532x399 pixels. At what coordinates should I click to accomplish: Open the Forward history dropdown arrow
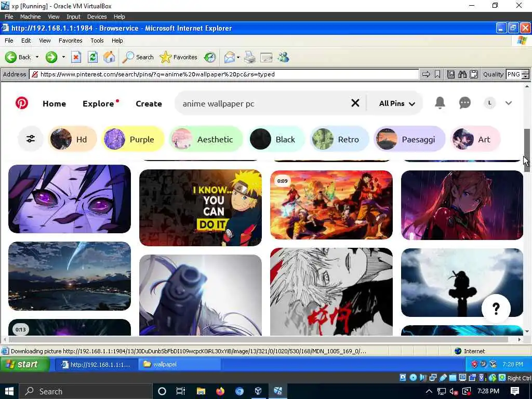[63, 57]
